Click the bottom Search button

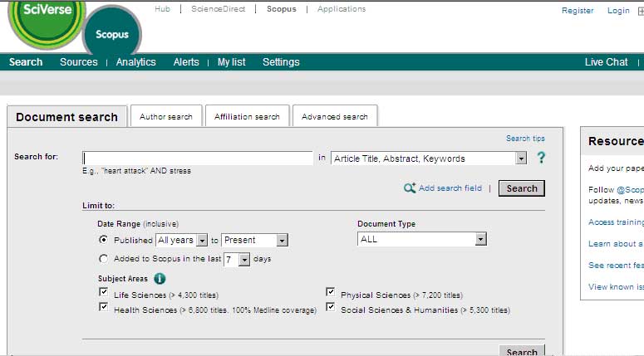pyautogui.click(x=522, y=351)
